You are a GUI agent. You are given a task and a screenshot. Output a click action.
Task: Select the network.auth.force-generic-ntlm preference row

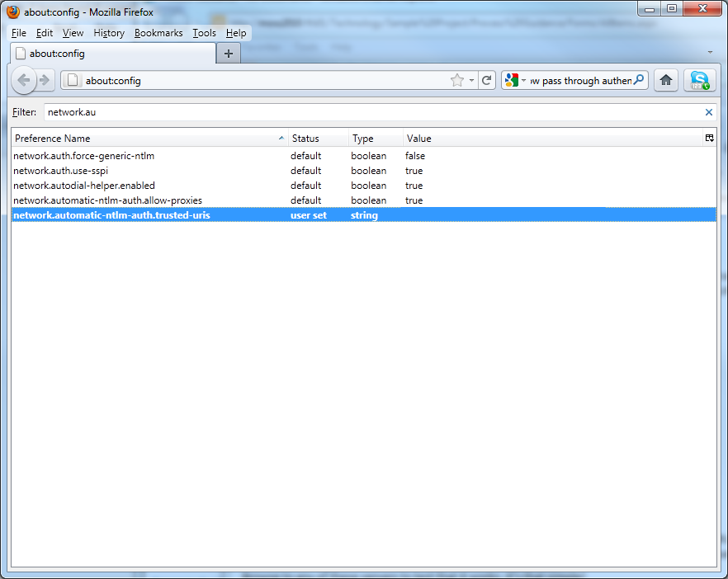coord(84,156)
